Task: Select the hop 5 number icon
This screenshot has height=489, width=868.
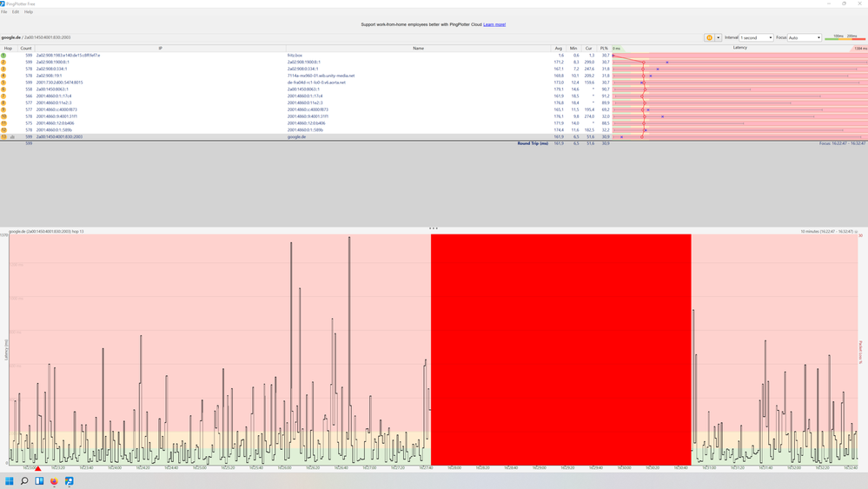Action: [3, 83]
